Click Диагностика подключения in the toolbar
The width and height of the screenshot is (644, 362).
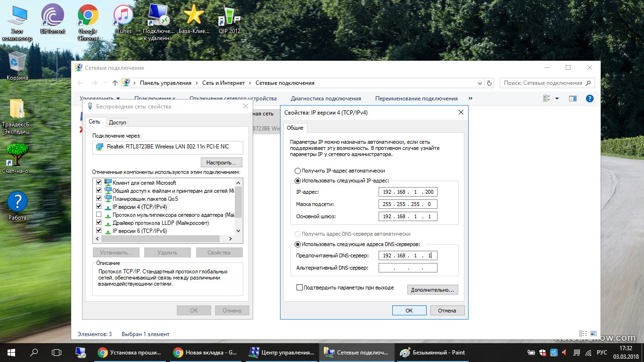(x=326, y=99)
